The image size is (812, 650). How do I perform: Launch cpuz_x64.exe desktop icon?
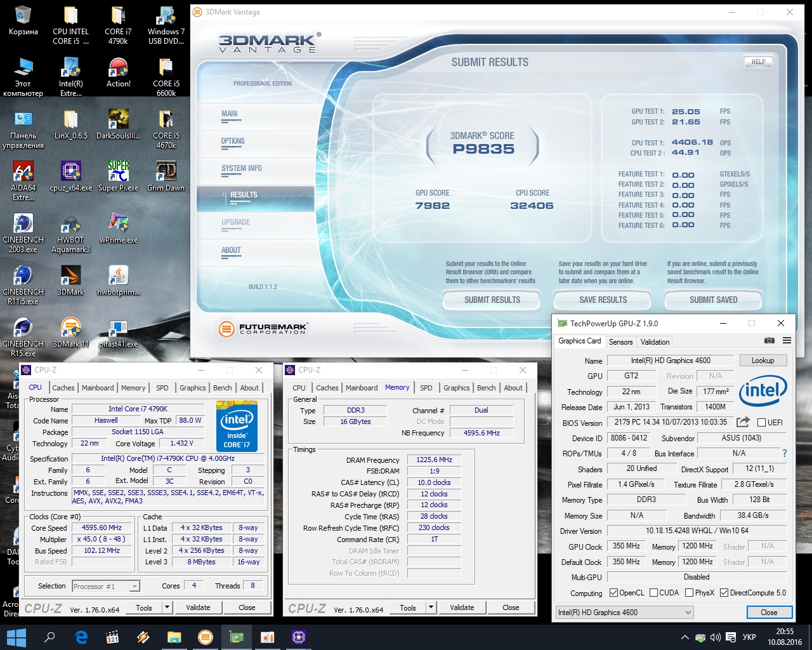(70, 177)
